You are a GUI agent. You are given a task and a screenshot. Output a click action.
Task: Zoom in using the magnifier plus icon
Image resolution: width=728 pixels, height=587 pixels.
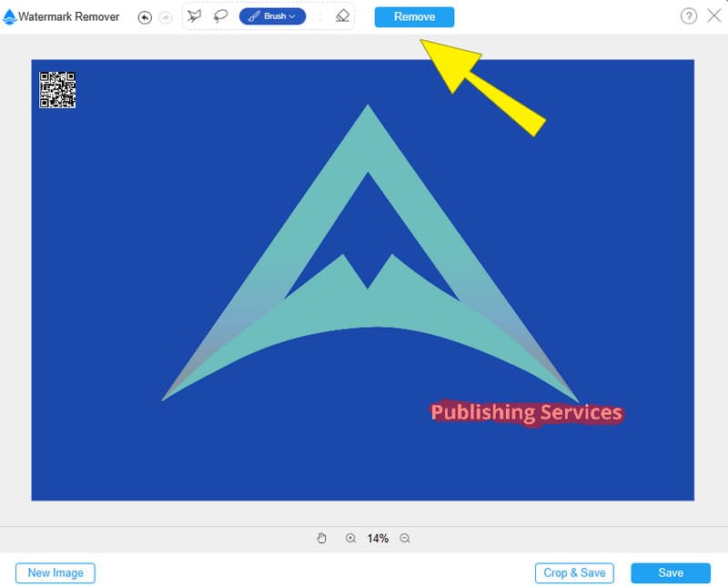[x=350, y=538]
